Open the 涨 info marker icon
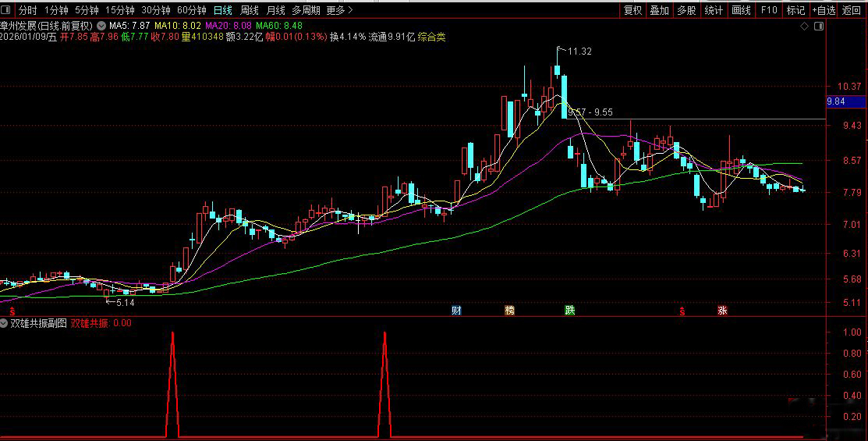The height and width of the screenshot is (441, 868). pos(722,310)
